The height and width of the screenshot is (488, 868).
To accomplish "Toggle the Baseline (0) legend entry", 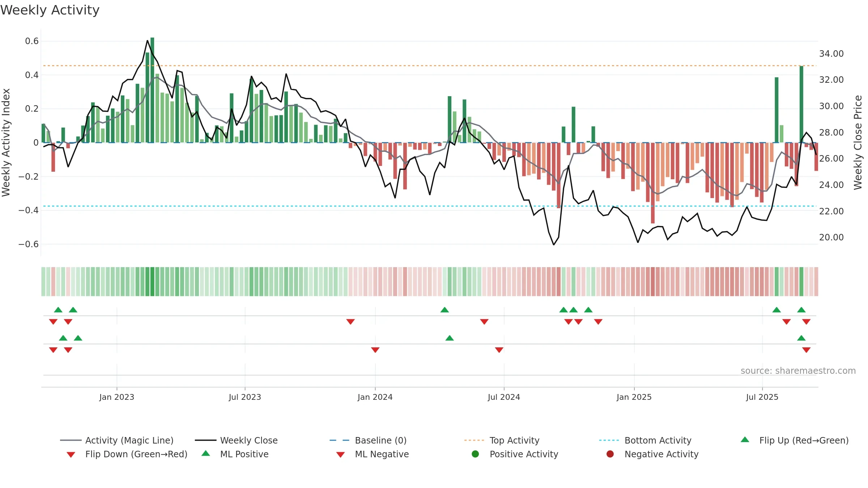I will 368,440.
